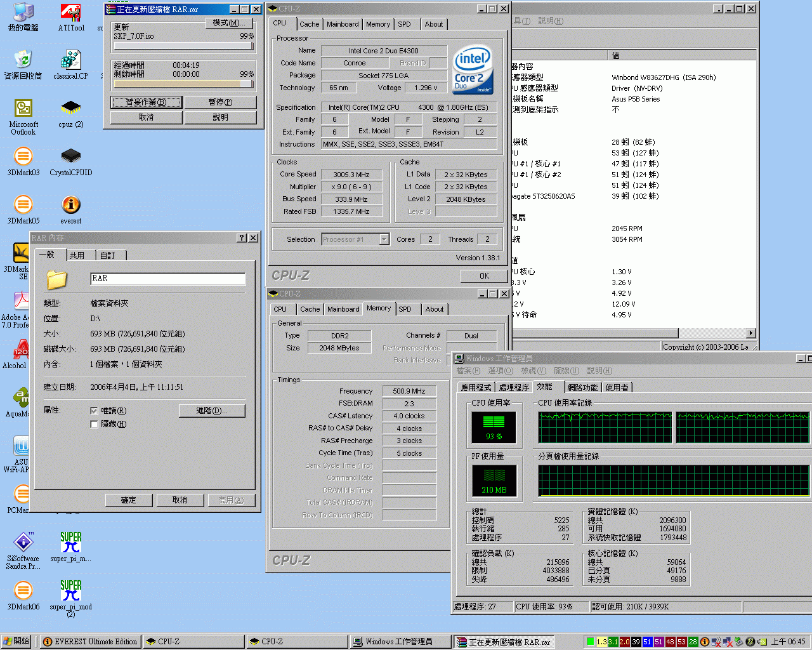Select the cpuz (2) desktop icon
Viewport: 812px width, 650px height.
click(71, 113)
